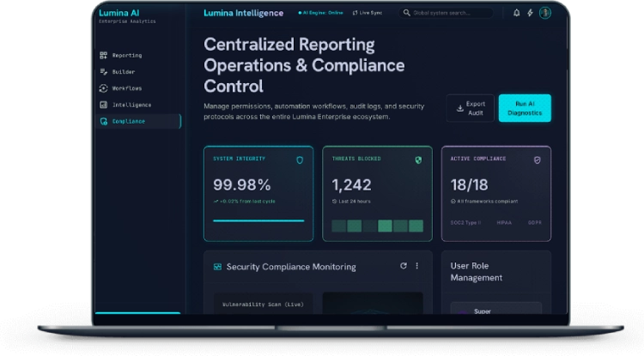
Task: Open Workflows in the sidebar
Action: 138,88
